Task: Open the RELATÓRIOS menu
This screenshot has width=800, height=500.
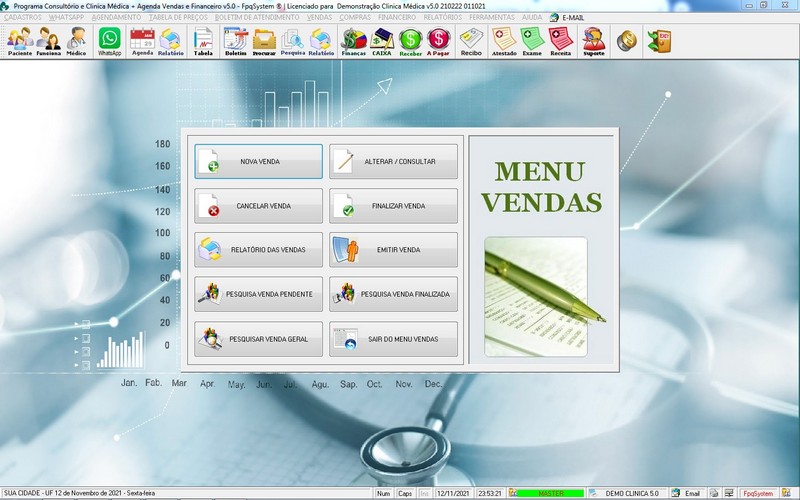Action: 442,17
